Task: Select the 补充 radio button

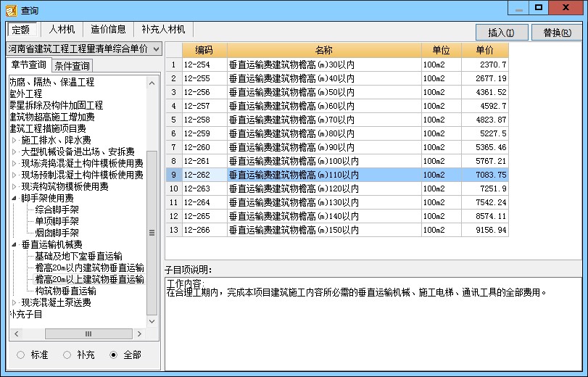Action: (67, 355)
